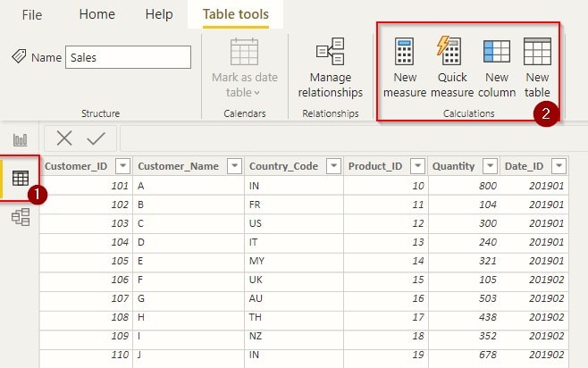Click Customer_ID cell 105
Image resolution: width=588 pixels, height=368 pixels.
point(86,261)
